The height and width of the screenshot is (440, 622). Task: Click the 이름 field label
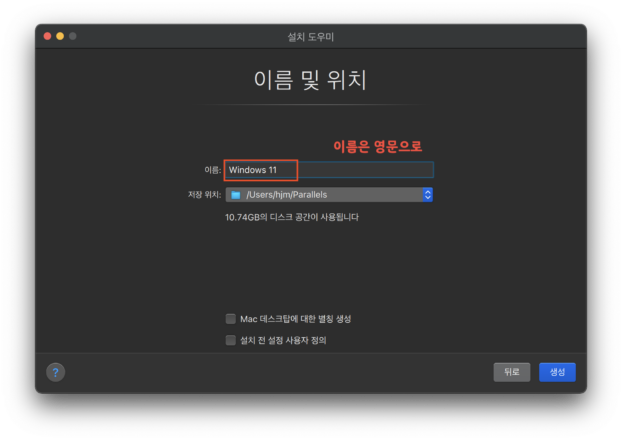[x=211, y=170]
